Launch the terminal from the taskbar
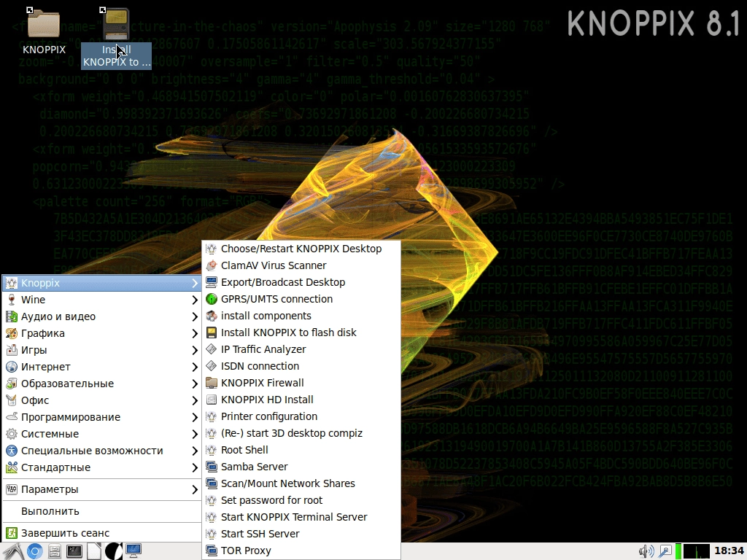Screen dimensions: 747x560 tap(74, 551)
